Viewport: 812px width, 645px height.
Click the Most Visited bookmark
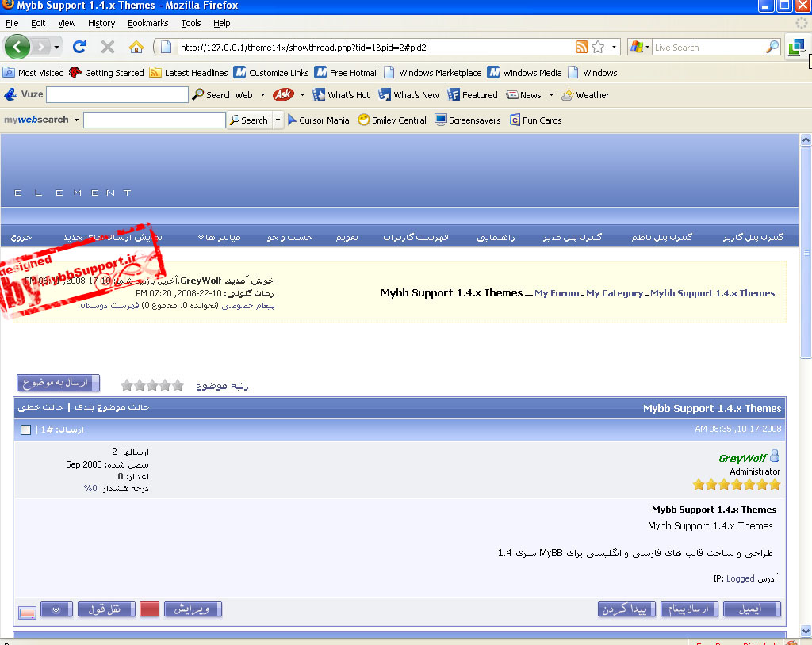pos(33,72)
